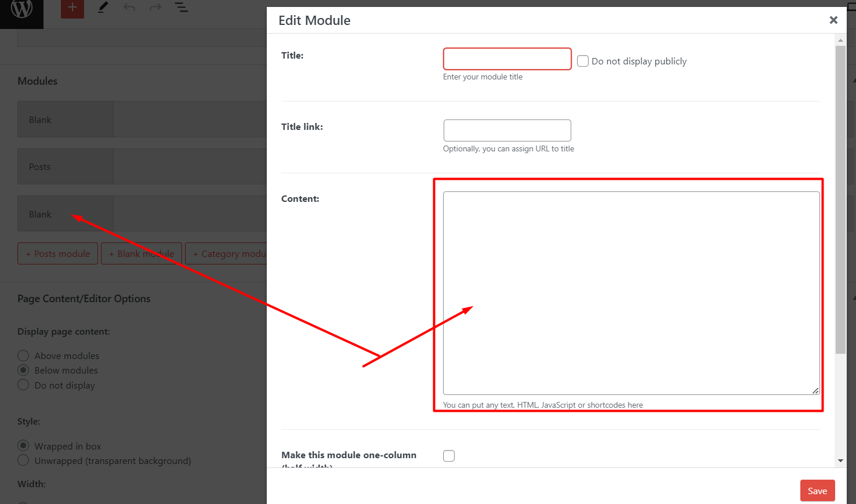Click the dialog scrollbar down arrow

(x=840, y=461)
